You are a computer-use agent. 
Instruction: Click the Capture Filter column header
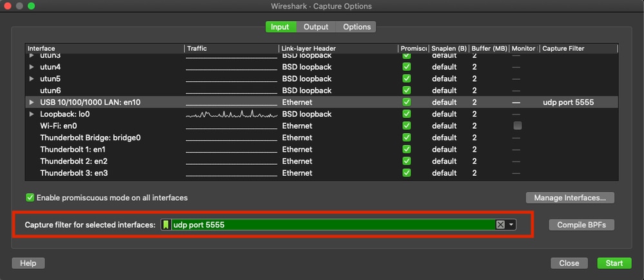(x=578, y=48)
